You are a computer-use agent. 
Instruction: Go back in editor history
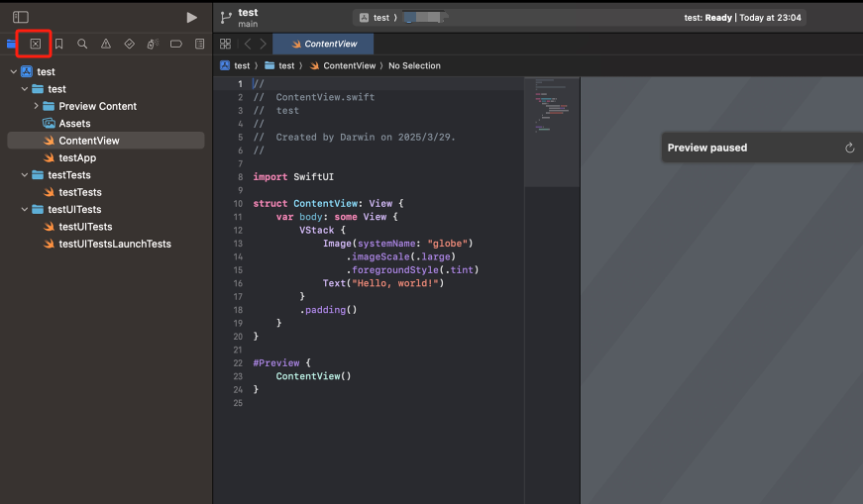coord(248,44)
